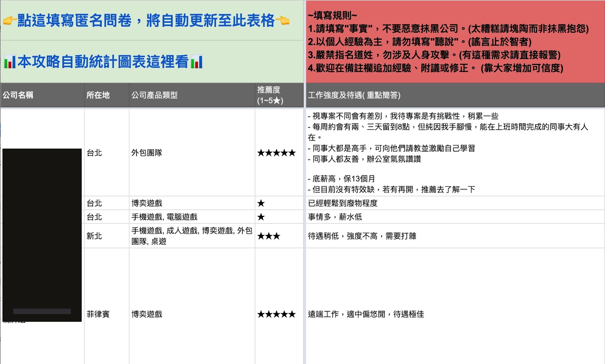This screenshot has width=605, height=364.
Task: Select the 工作強度及待遇 column header
Action: coord(455,95)
